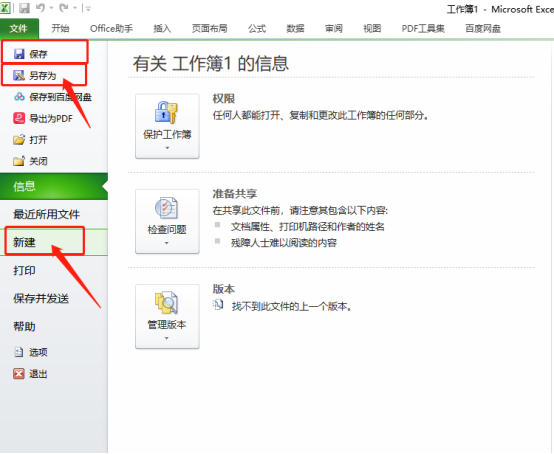Switch to the 视图 ribbon tab

(372, 28)
